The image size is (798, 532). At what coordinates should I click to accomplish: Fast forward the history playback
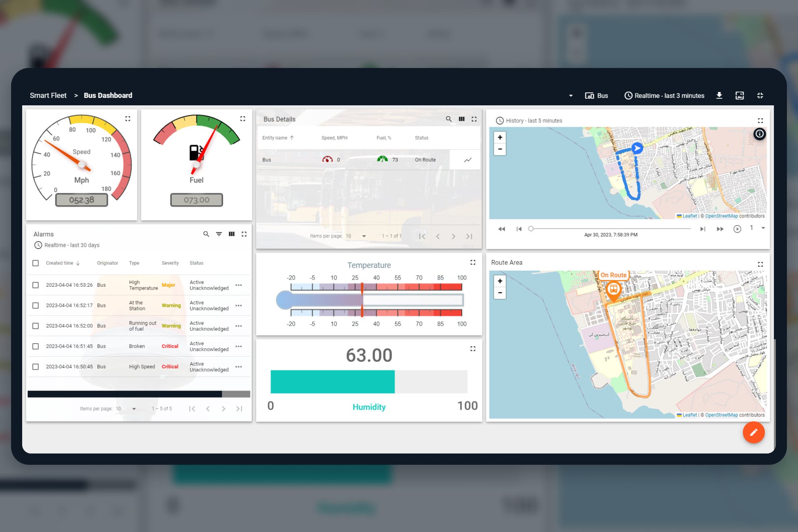pyautogui.click(x=720, y=229)
